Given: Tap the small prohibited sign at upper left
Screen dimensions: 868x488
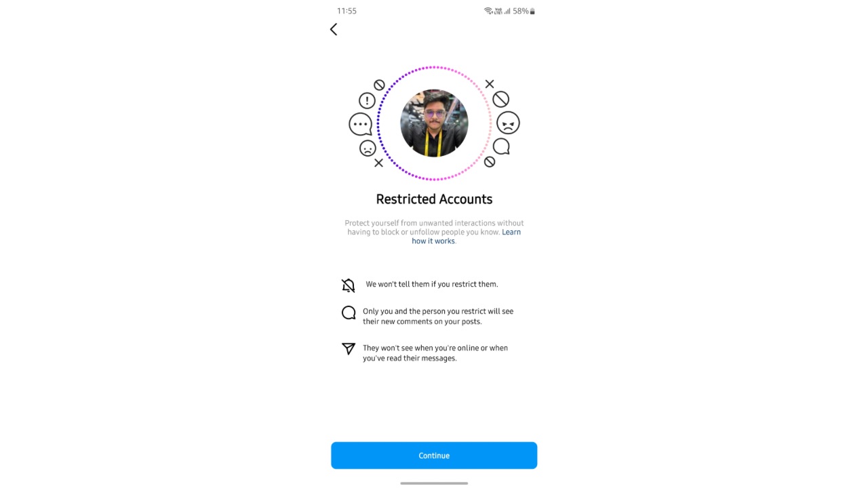Looking at the screenshot, I should [x=380, y=85].
